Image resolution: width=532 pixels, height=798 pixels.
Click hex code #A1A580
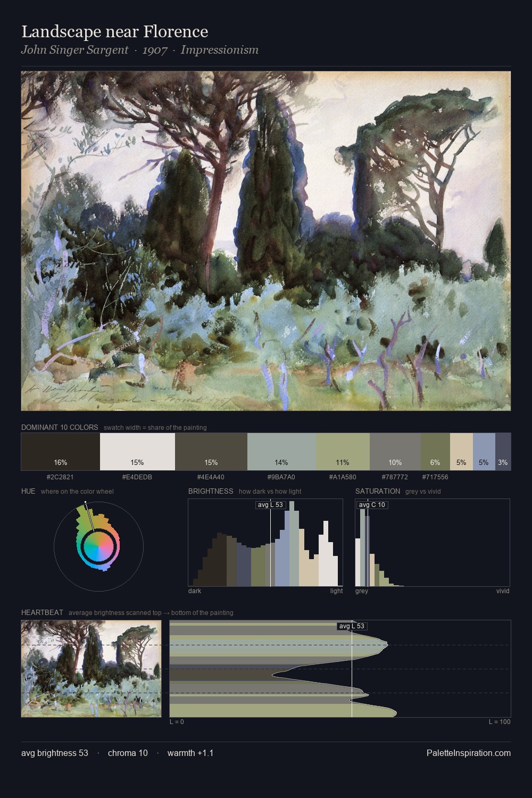click(x=343, y=477)
